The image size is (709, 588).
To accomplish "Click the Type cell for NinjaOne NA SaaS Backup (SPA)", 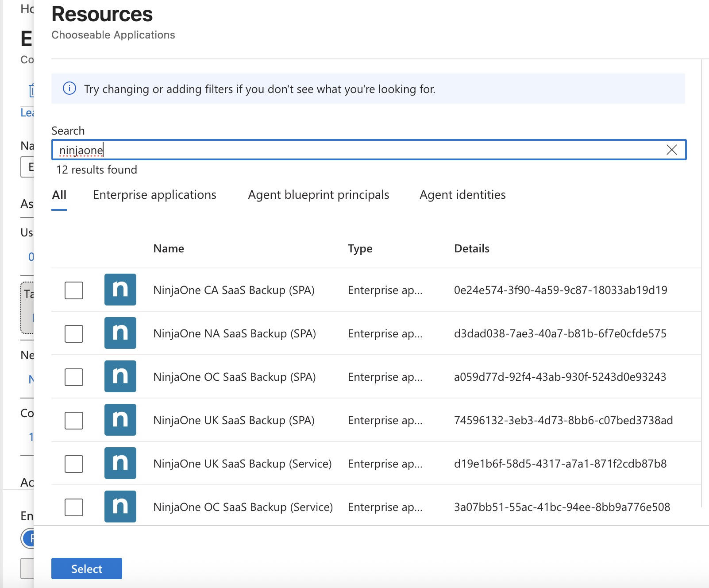I will point(385,333).
